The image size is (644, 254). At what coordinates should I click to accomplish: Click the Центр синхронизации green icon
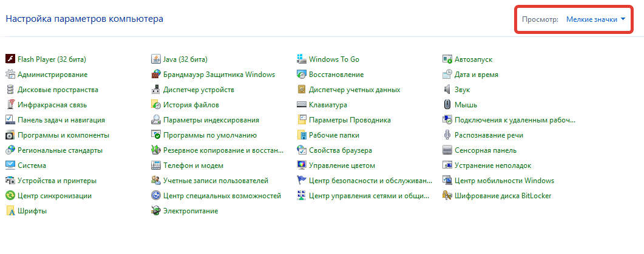(x=10, y=196)
